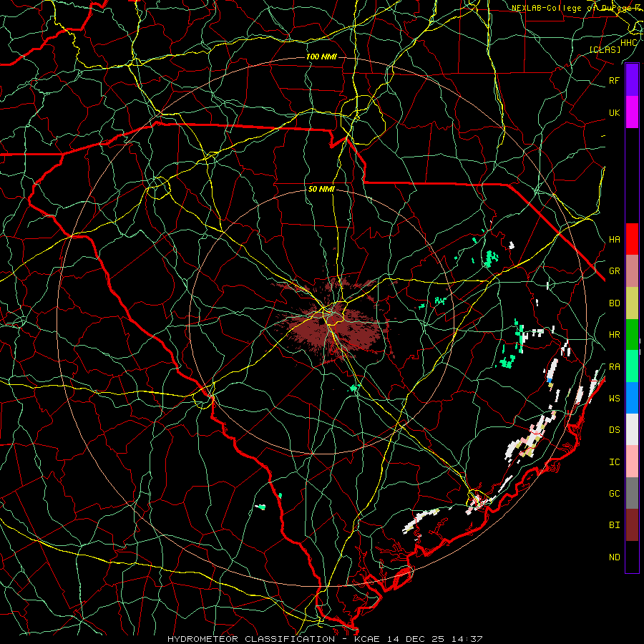
Task: Click the brown BI legend color swatch
Action: pos(632,525)
